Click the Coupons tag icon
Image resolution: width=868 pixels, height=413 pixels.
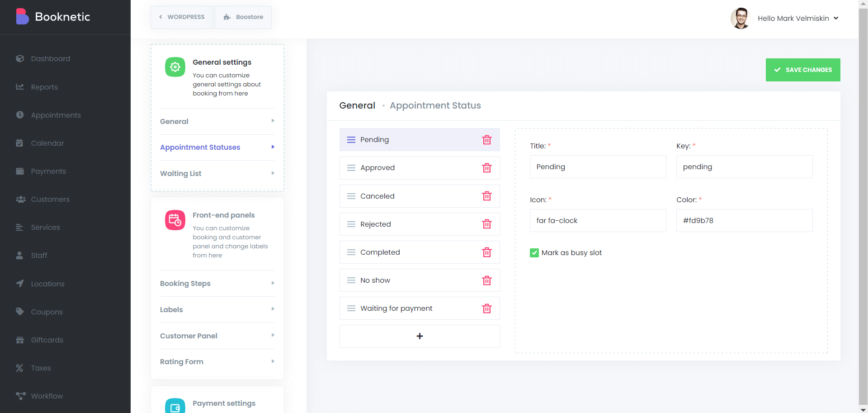(x=19, y=312)
